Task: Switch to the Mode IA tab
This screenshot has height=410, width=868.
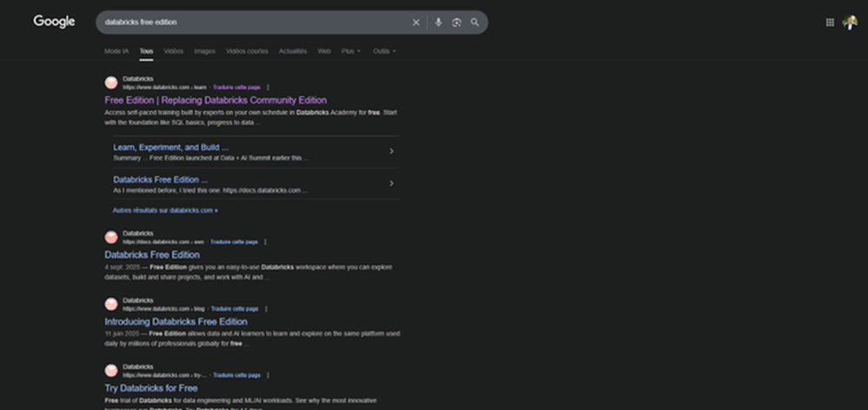Action: 116,51
